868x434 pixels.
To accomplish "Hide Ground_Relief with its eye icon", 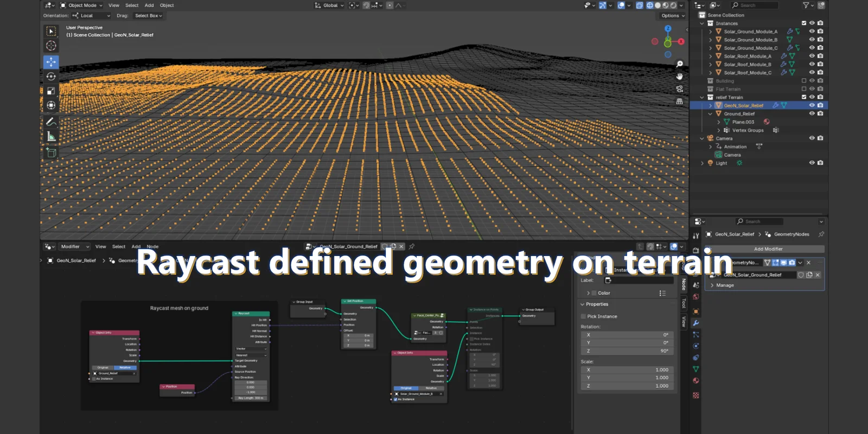I will [812, 114].
